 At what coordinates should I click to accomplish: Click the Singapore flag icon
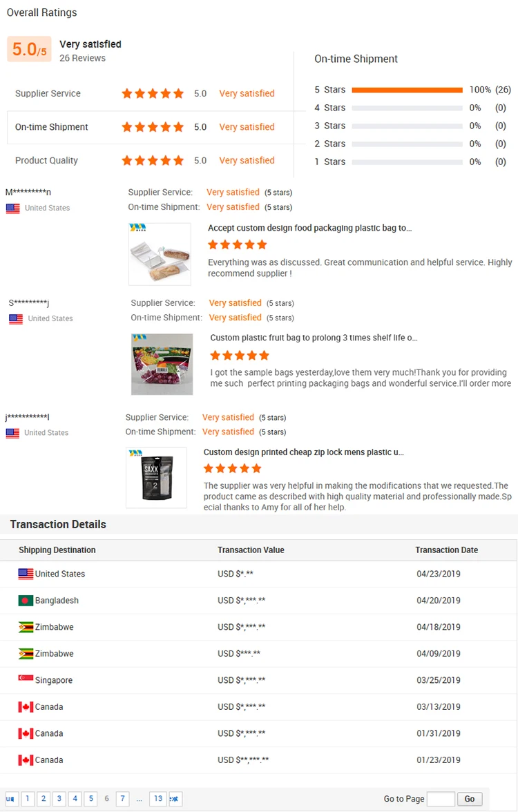coord(26,680)
